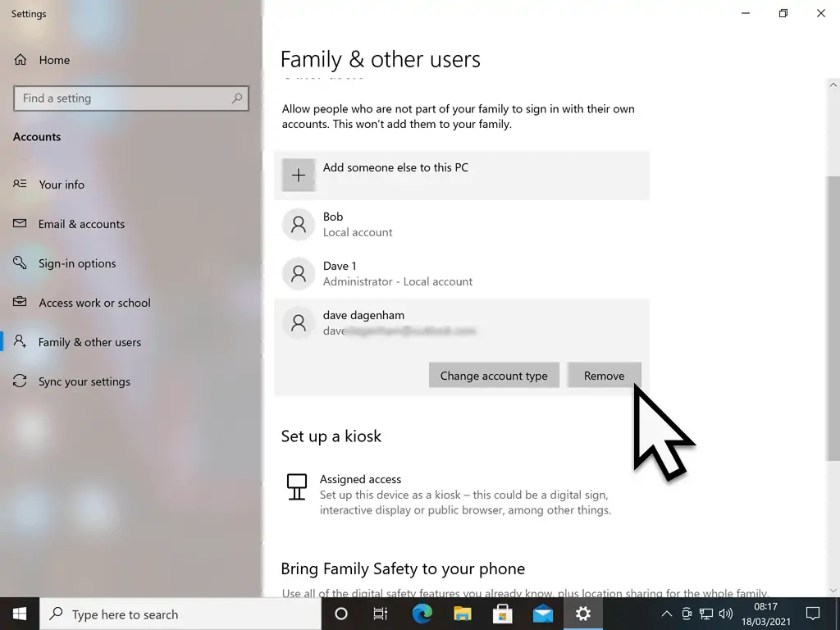Click the plus icon to add someone else
Viewport: 840px width, 630px height.
[299, 175]
